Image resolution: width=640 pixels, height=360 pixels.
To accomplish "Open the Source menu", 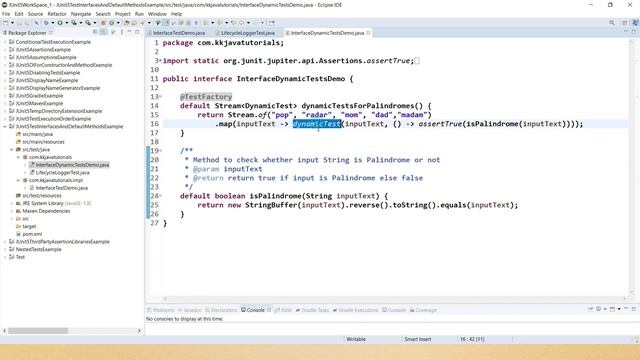I will point(35,14).
